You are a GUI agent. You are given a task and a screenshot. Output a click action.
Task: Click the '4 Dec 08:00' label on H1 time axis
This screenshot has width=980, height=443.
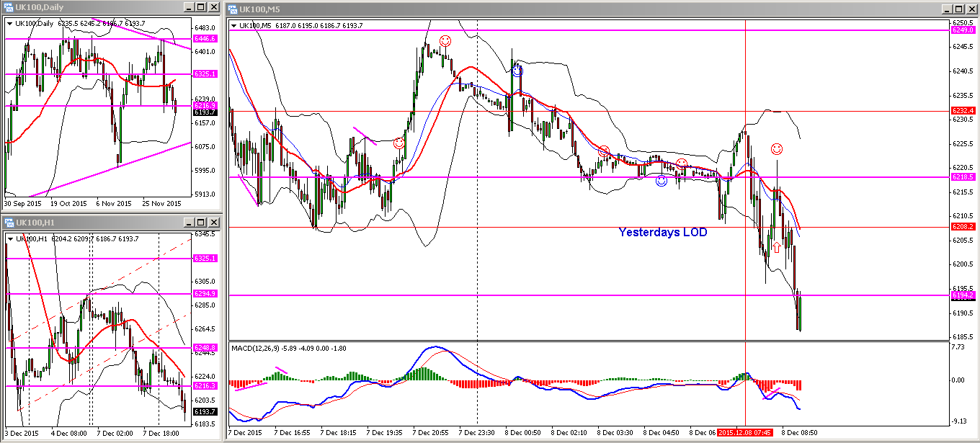[x=69, y=434]
